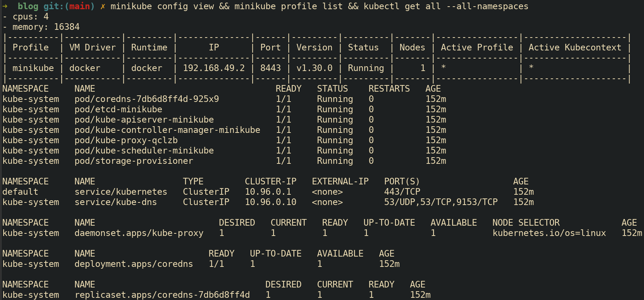The height and width of the screenshot is (300, 644).
Task: Select the version v1.30.0 text
Action: [x=314, y=68]
